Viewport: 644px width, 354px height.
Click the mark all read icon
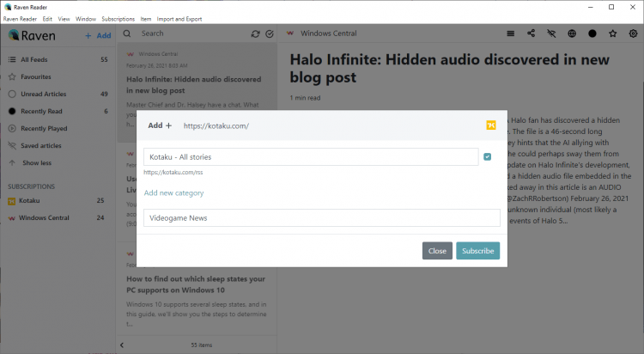point(270,34)
